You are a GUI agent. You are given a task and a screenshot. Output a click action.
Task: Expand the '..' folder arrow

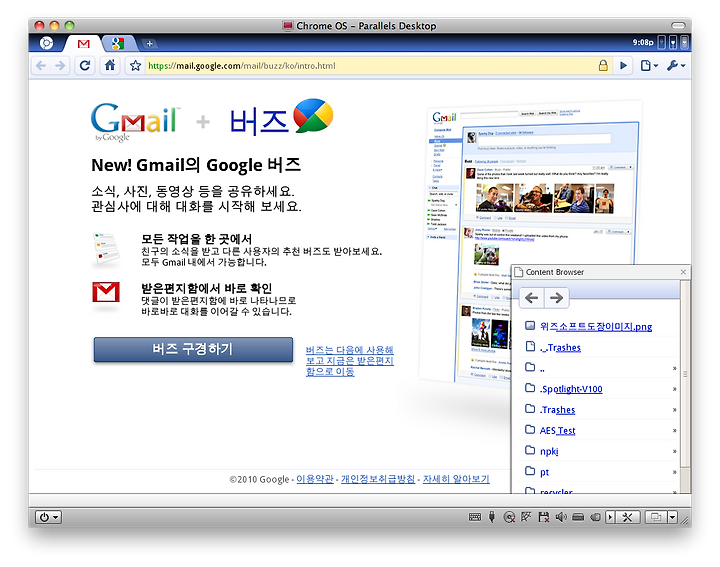coord(675,368)
